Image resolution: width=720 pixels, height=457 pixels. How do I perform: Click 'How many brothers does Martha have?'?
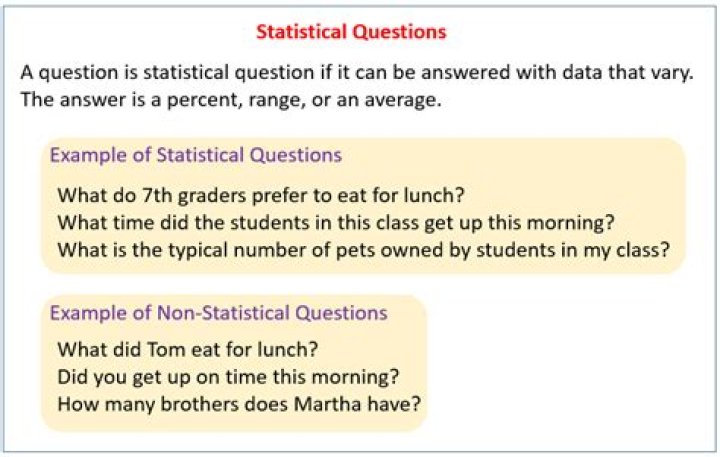click(238, 405)
